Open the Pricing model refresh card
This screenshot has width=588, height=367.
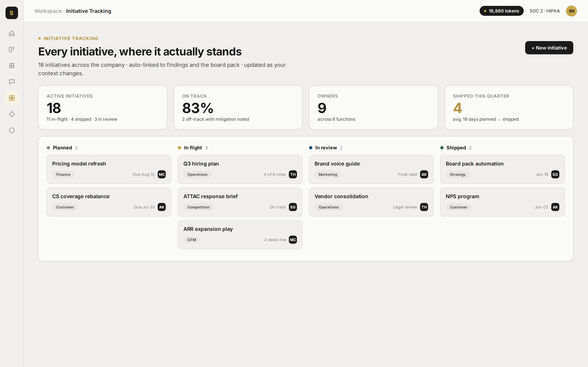[109, 169]
